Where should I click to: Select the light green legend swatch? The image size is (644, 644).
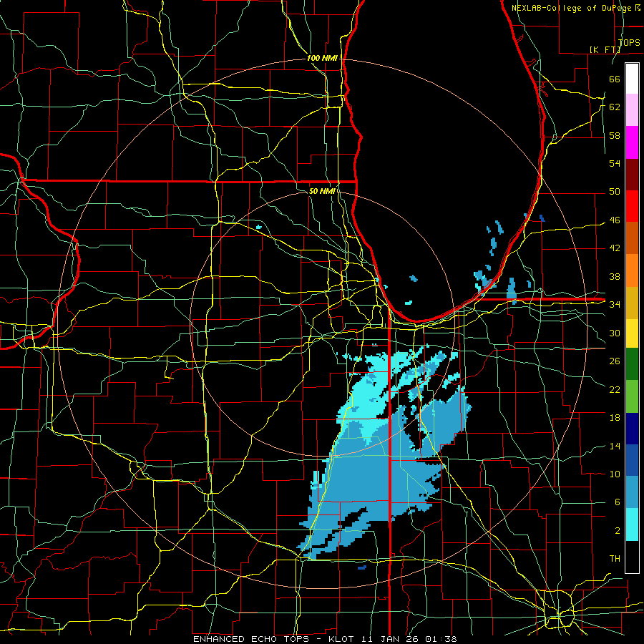(632, 396)
